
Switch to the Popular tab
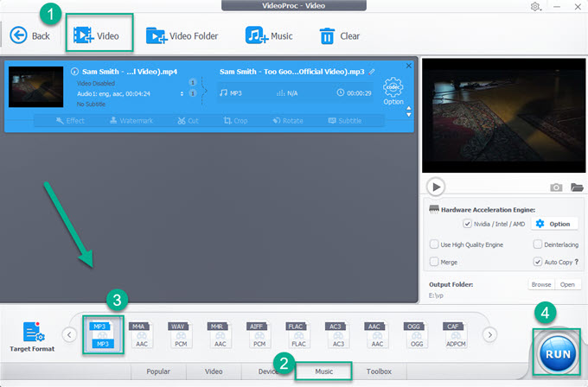click(x=158, y=371)
